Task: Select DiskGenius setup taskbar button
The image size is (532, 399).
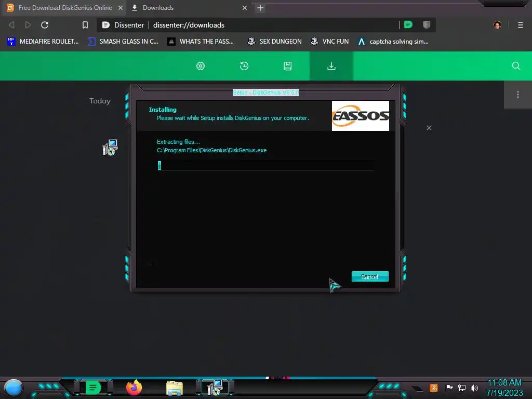Action: 215,388
